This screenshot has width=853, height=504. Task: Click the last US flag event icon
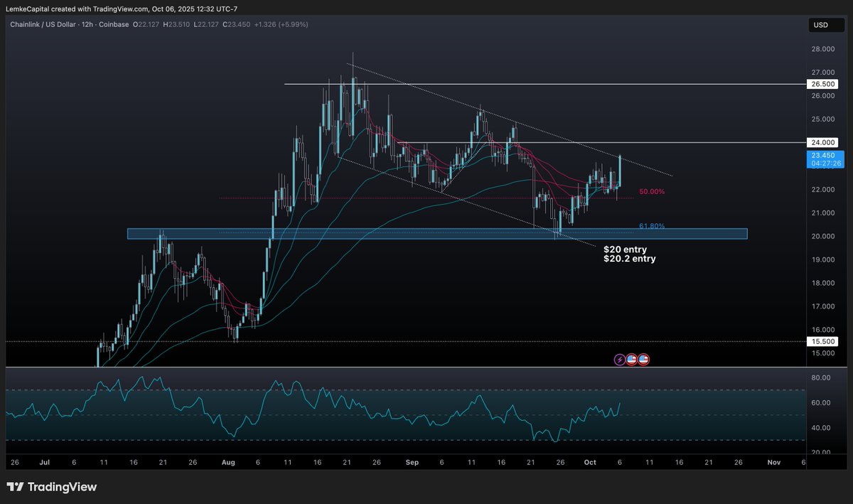tap(644, 360)
